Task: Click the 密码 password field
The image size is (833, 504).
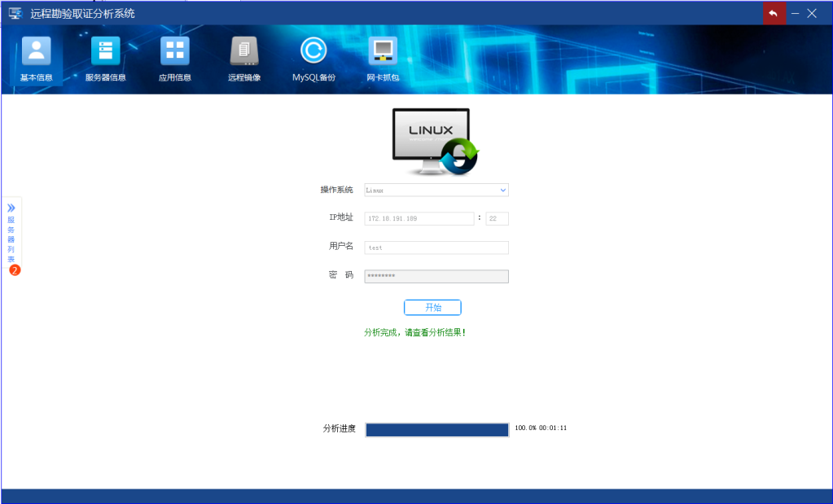Action: (436, 276)
